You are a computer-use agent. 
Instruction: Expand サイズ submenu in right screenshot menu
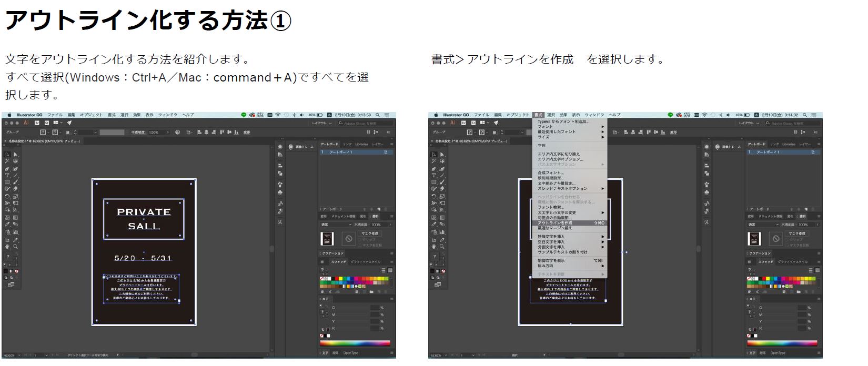[571, 137]
